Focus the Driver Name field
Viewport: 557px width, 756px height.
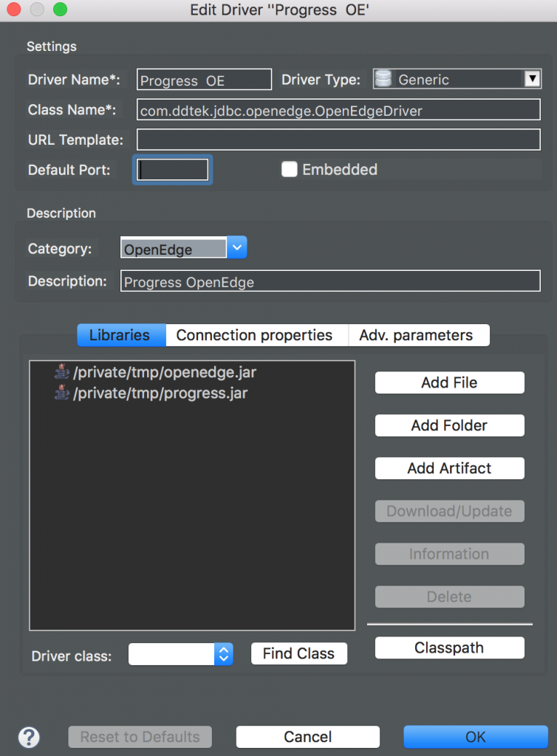point(204,80)
